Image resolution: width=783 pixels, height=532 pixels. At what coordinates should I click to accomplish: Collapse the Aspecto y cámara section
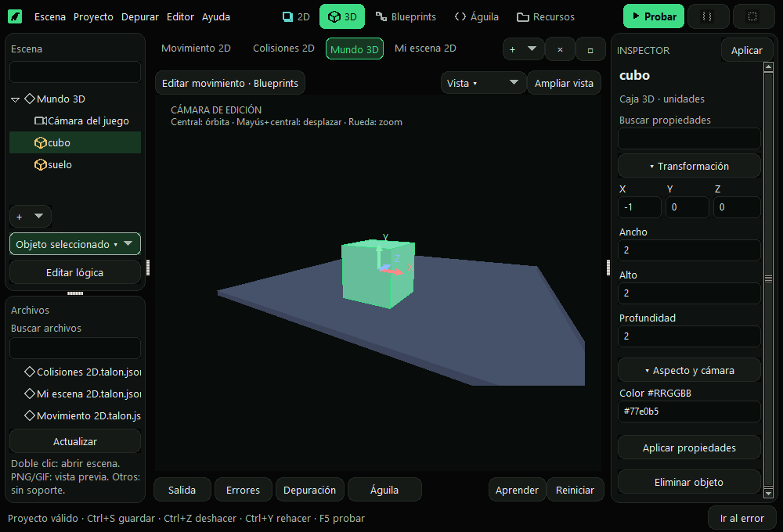[x=689, y=370]
